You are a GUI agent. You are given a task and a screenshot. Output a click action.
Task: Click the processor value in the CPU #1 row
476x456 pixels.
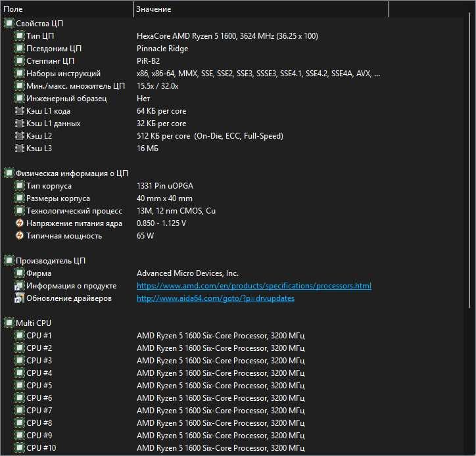[x=221, y=336]
